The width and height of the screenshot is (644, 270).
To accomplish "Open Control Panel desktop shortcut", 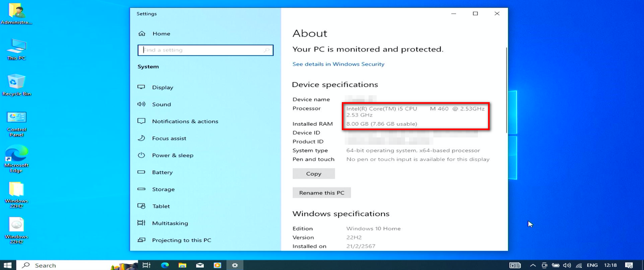I will (17, 124).
